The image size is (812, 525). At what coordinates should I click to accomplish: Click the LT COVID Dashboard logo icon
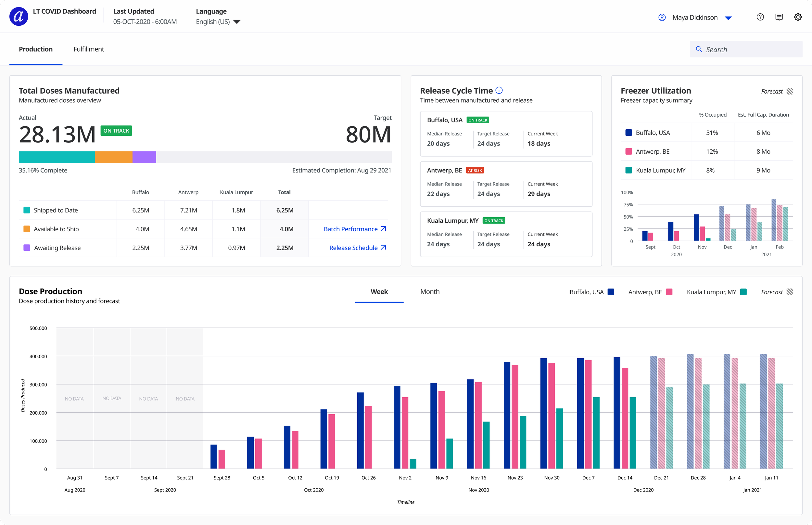(19, 16)
